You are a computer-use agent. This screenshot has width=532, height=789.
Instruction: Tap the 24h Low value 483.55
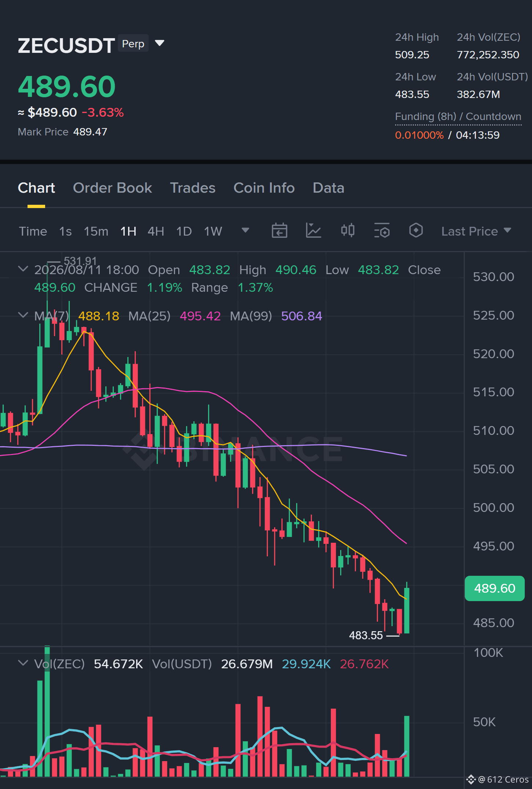pyautogui.click(x=412, y=94)
